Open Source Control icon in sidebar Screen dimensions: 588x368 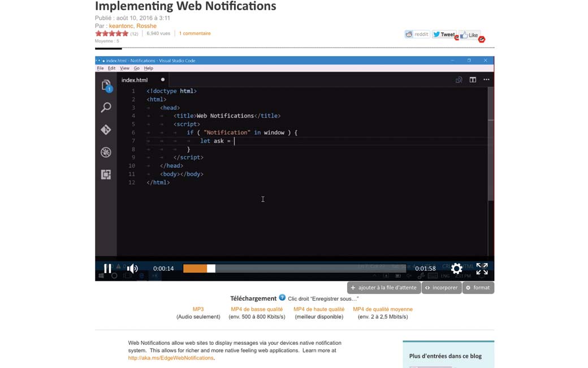click(x=106, y=130)
